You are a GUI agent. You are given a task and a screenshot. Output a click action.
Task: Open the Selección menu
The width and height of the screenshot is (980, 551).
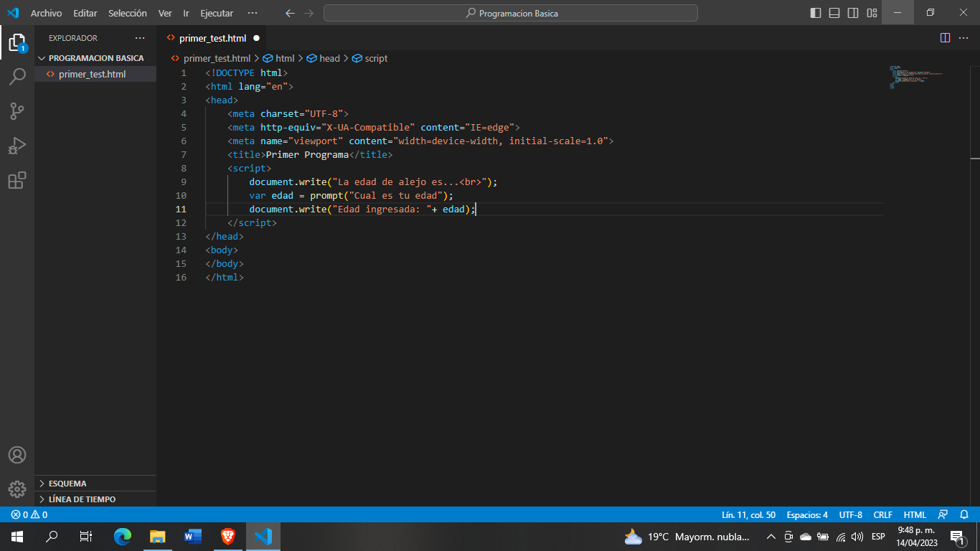coord(128,13)
